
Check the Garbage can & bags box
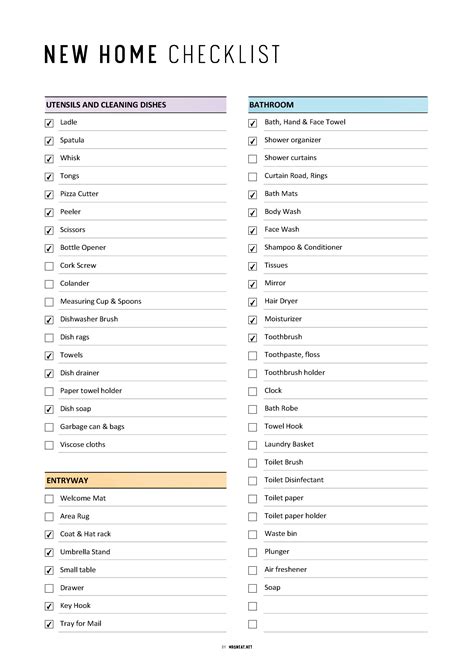click(49, 427)
